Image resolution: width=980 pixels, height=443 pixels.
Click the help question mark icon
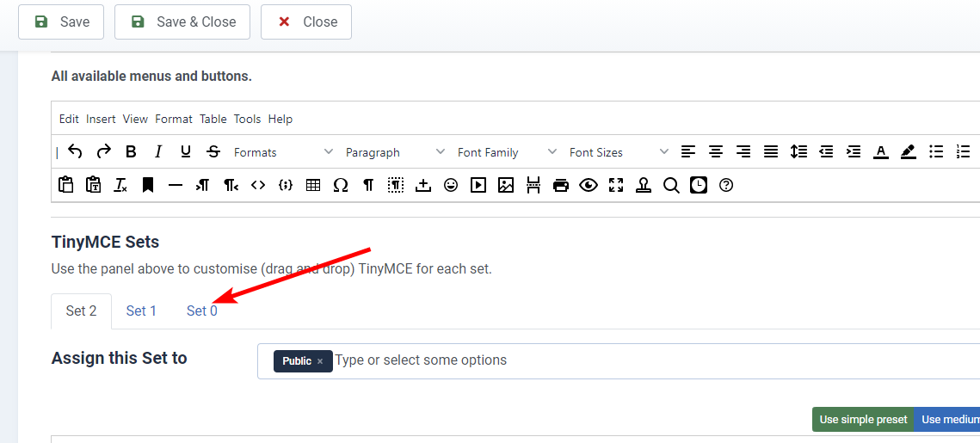725,185
